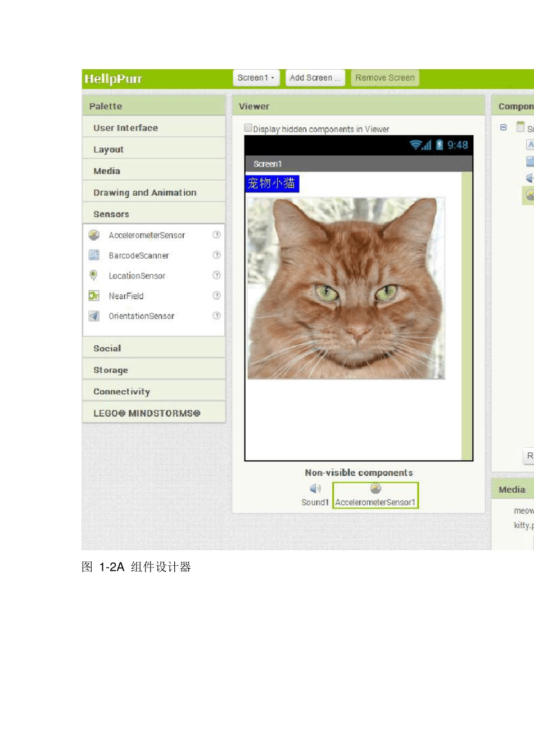The width and height of the screenshot is (534, 756).
Task: Expand the Connectivity palette section
Action: click(154, 391)
